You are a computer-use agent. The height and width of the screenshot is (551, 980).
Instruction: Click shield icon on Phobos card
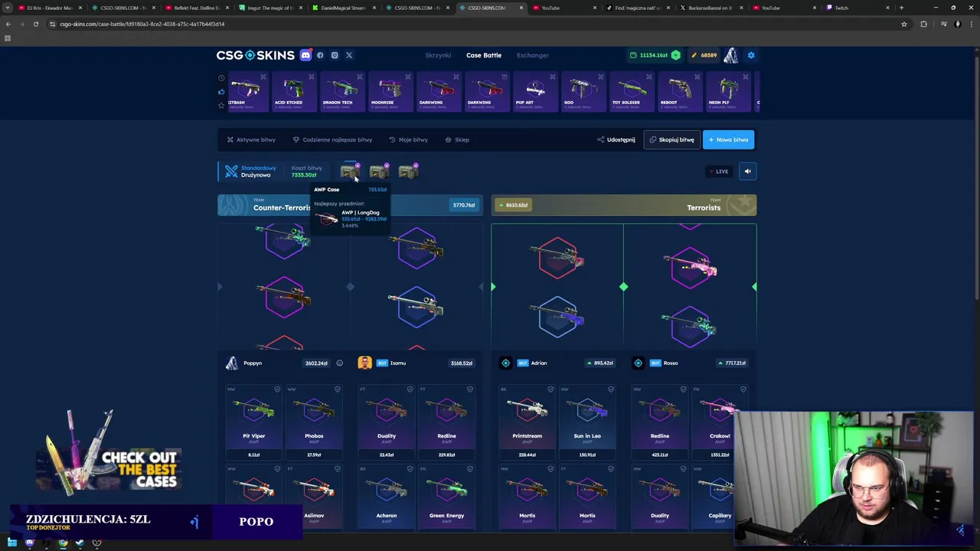pos(337,390)
